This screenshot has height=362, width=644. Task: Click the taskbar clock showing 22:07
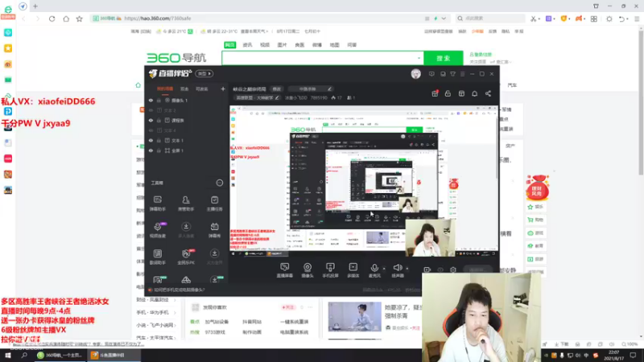point(613,355)
